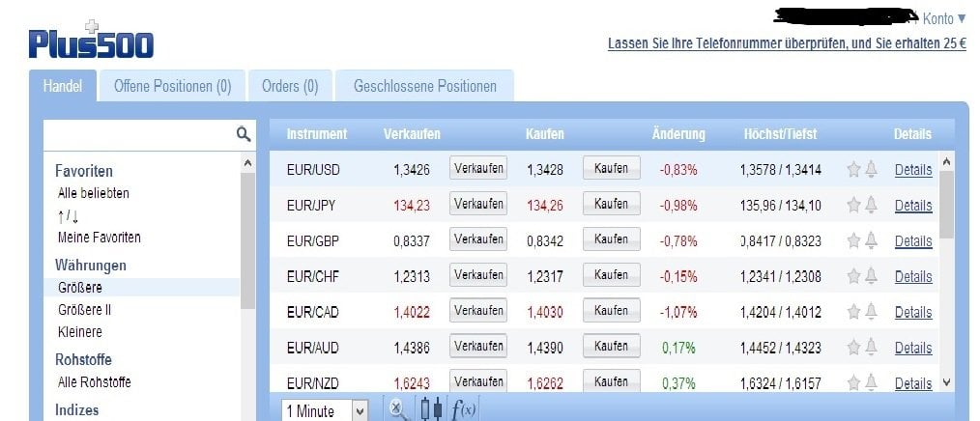This screenshot has width=980, height=421.
Task: Set a price alert bell for EUR/JPY
Action: click(x=871, y=205)
